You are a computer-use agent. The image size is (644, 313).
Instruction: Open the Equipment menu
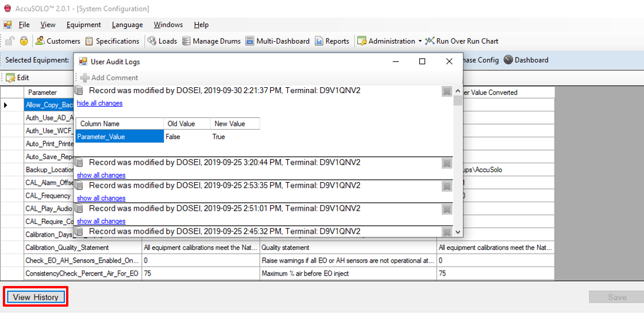83,25
